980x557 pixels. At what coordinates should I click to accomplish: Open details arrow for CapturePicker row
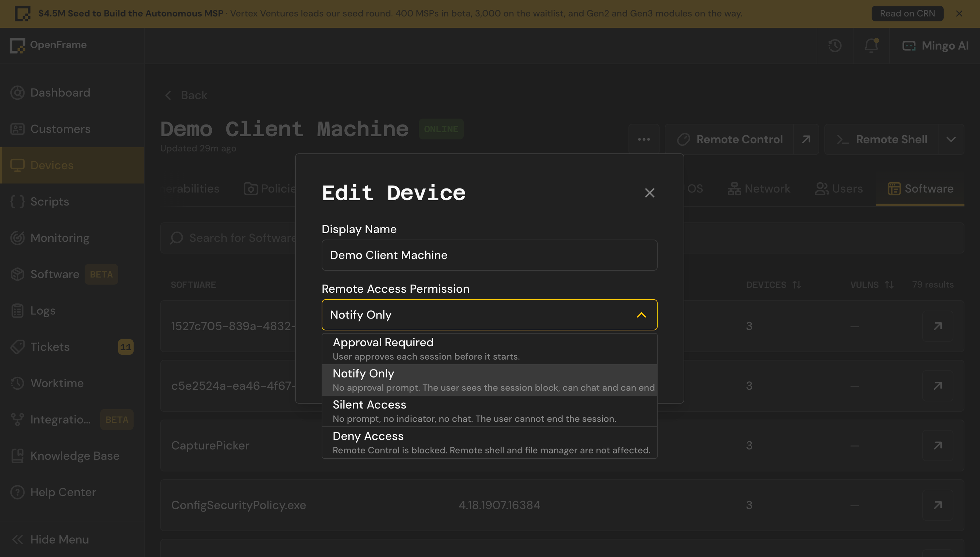point(938,446)
